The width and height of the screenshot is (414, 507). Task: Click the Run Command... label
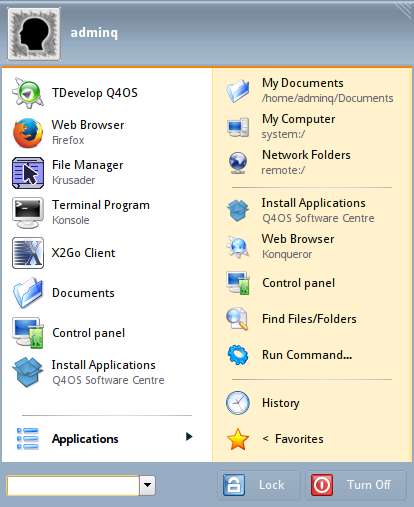tap(307, 355)
